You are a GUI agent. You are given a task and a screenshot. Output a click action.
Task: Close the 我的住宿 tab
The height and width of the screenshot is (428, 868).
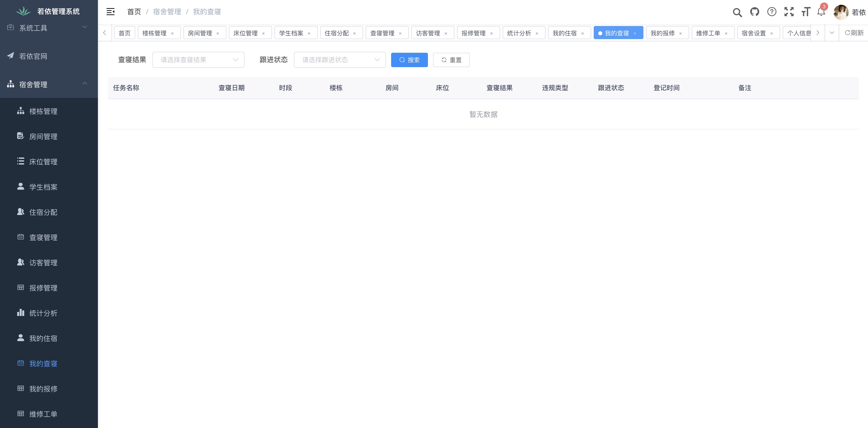tap(583, 33)
